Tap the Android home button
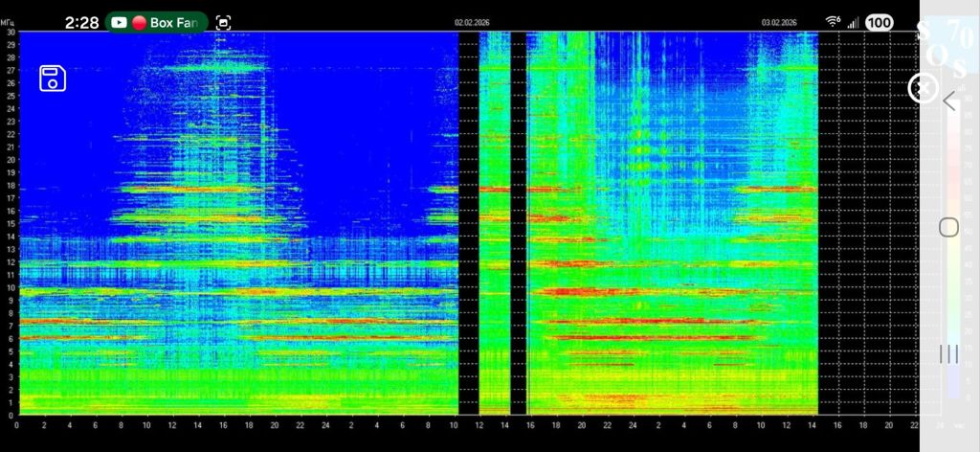 pyautogui.click(x=947, y=227)
